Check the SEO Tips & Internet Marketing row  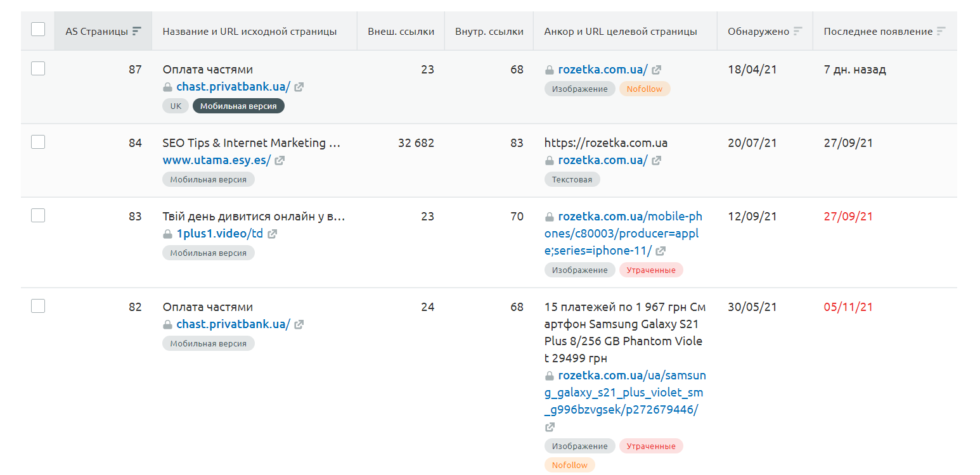[x=38, y=142]
